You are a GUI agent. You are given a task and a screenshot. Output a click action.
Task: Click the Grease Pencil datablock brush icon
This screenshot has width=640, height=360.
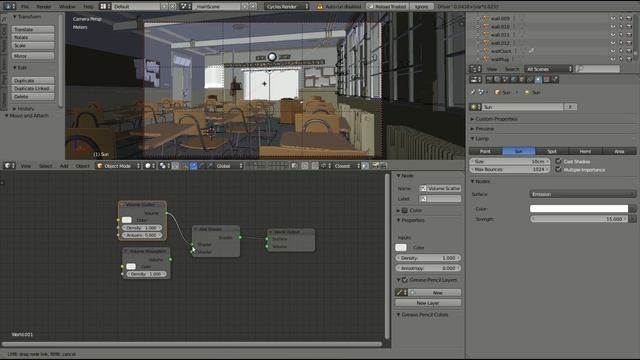[x=401, y=292]
